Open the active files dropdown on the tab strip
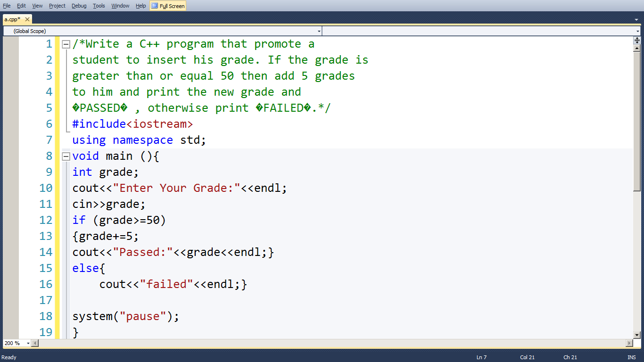Viewport: 644px width, 362px height. pos(637,19)
